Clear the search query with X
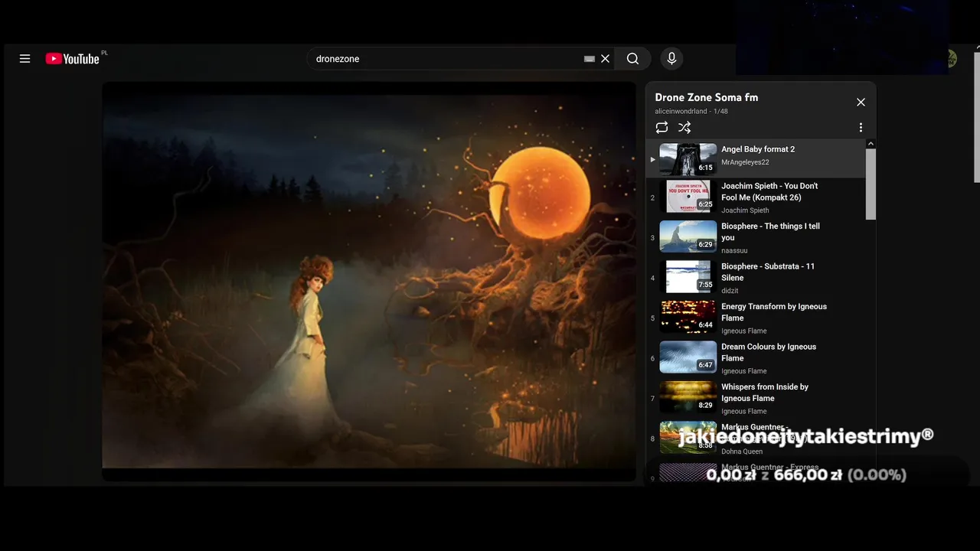The image size is (980, 551). 605,59
